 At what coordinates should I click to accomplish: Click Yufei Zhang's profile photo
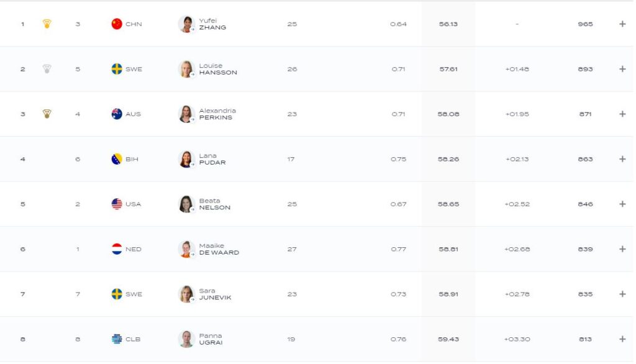coord(186,24)
